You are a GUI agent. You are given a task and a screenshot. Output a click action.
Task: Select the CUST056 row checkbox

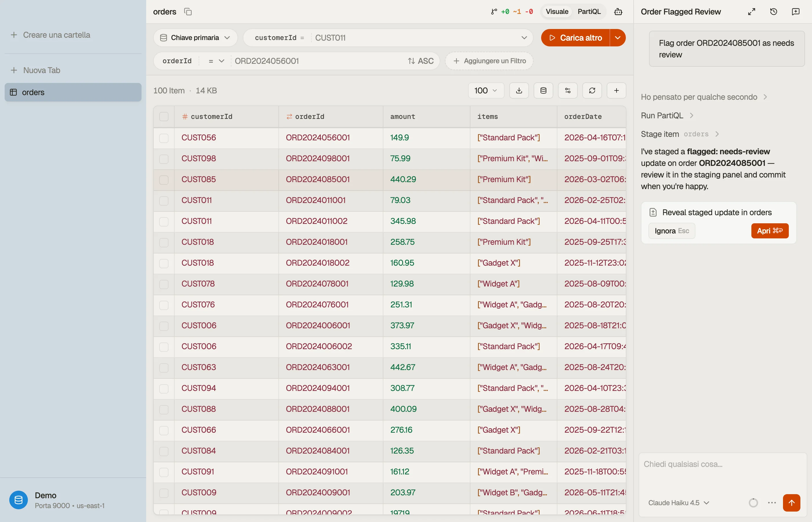pos(164,138)
